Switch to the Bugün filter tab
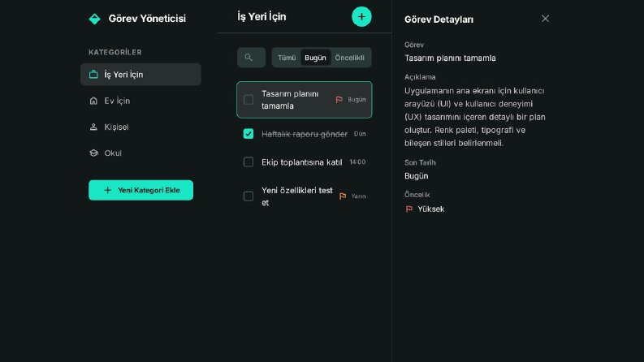 coord(315,58)
